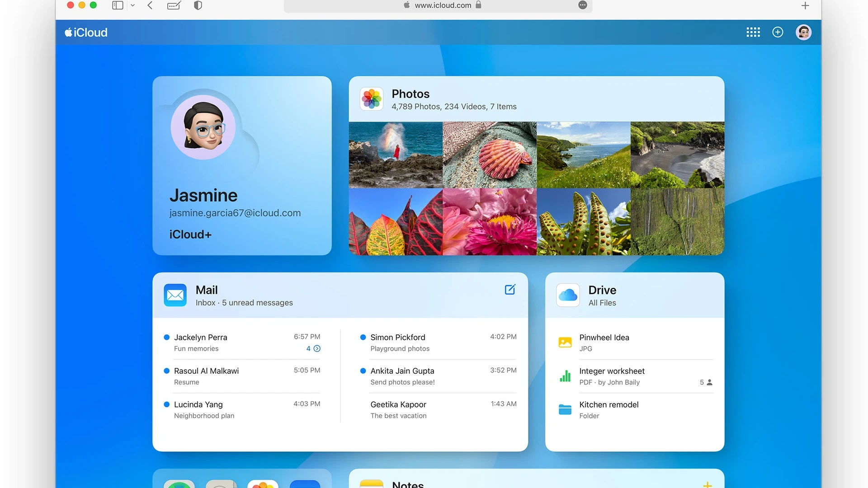Image resolution: width=868 pixels, height=488 pixels.
Task: Open email from Jackelyn Perra
Action: coord(242,343)
